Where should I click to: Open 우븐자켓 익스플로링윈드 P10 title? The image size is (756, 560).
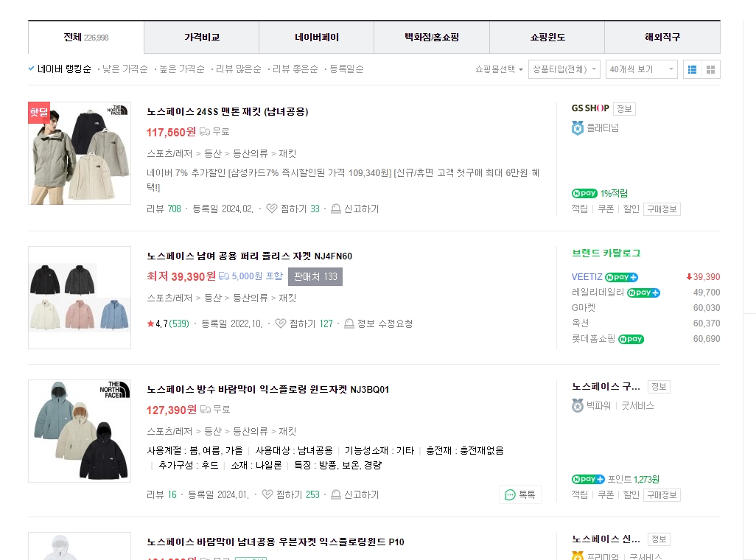pos(276,542)
